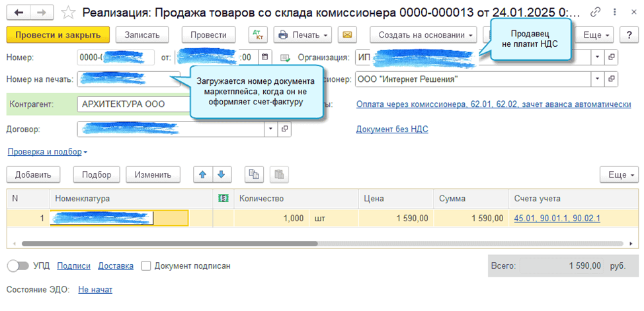Open the Доставка link
Viewport: 644px width, 311px height.
pos(116,266)
